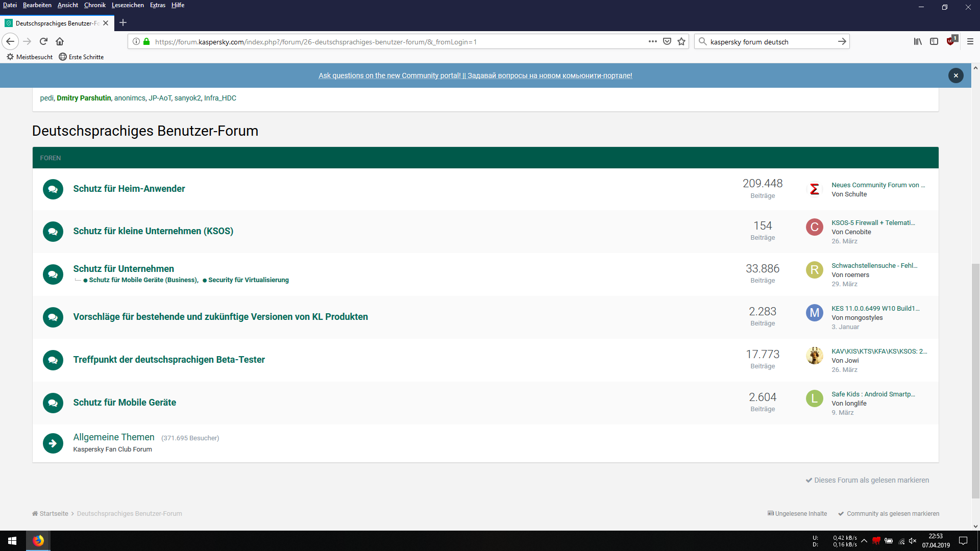980x551 pixels.
Task: Close the Community portal banner
Action: click(956, 76)
